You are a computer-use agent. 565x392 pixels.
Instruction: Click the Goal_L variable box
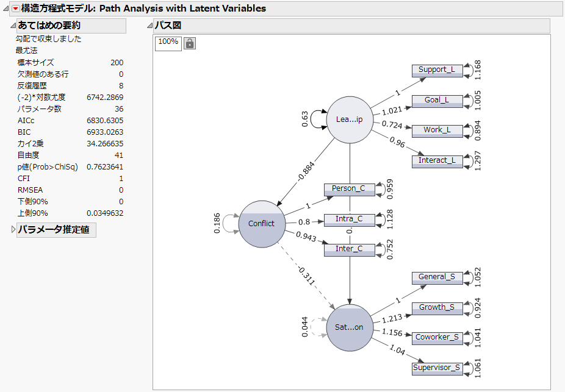coord(437,101)
